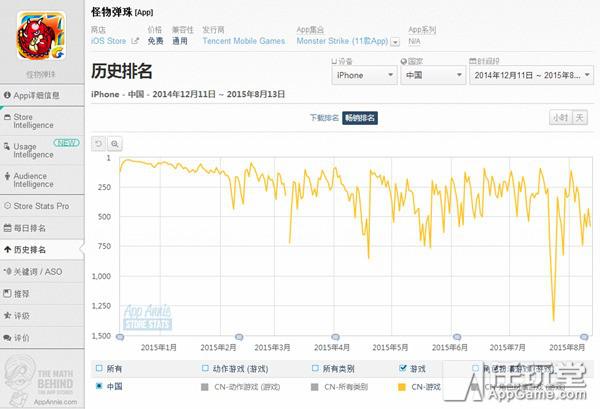This screenshot has width=600, height=409.
Task: Open Store Stats Pro in the sidebar
Action: click(x=40, y=206)
